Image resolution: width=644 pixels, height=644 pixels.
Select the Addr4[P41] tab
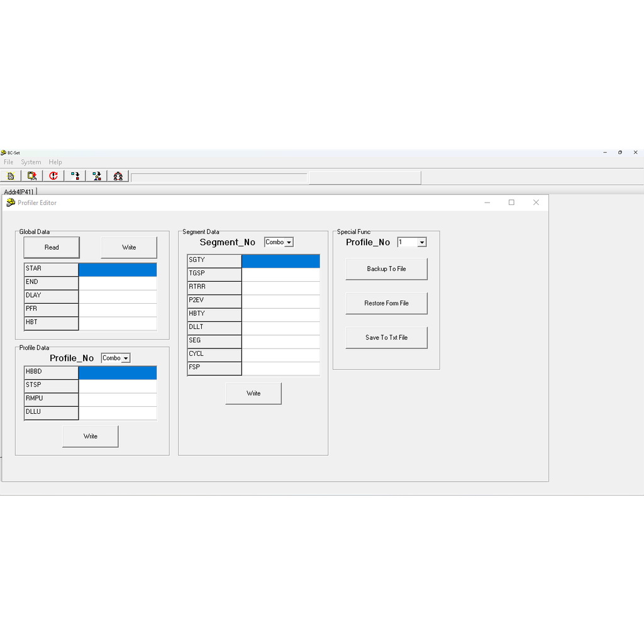pyautogui.click(x=21, y=191)
